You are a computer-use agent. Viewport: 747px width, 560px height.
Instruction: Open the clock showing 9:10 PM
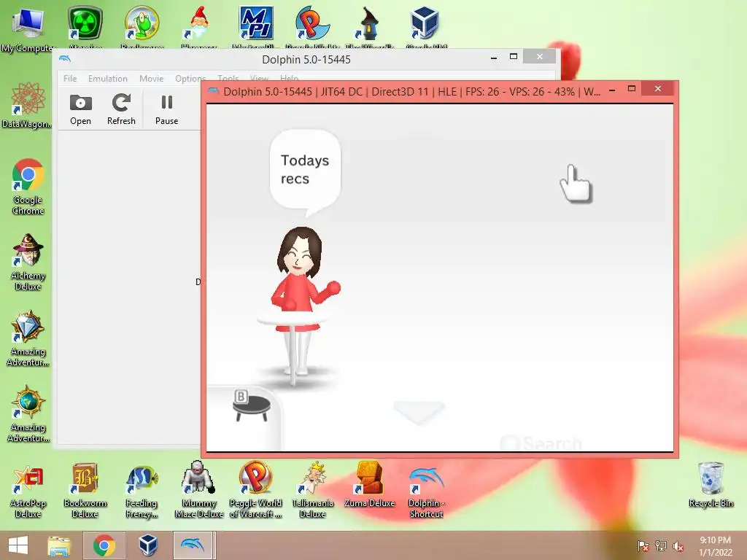pos(715,545)
